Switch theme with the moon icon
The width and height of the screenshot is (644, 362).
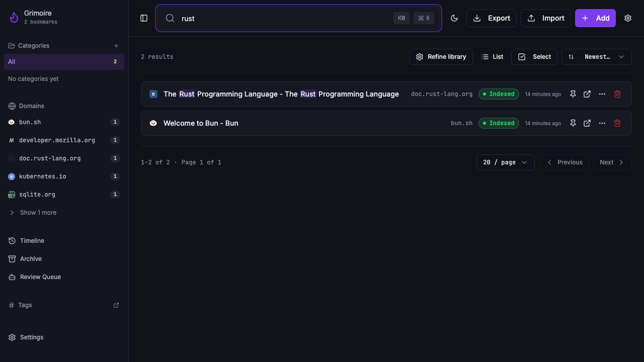coord(454,18)
